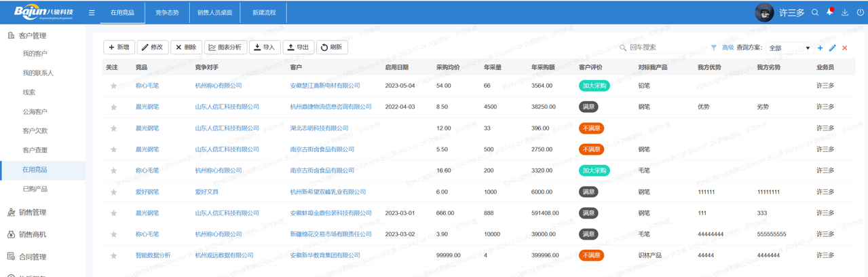868x277 pixels.
Task: Switch to the 销售人员桌面 tab
Action: click(214, 13)
